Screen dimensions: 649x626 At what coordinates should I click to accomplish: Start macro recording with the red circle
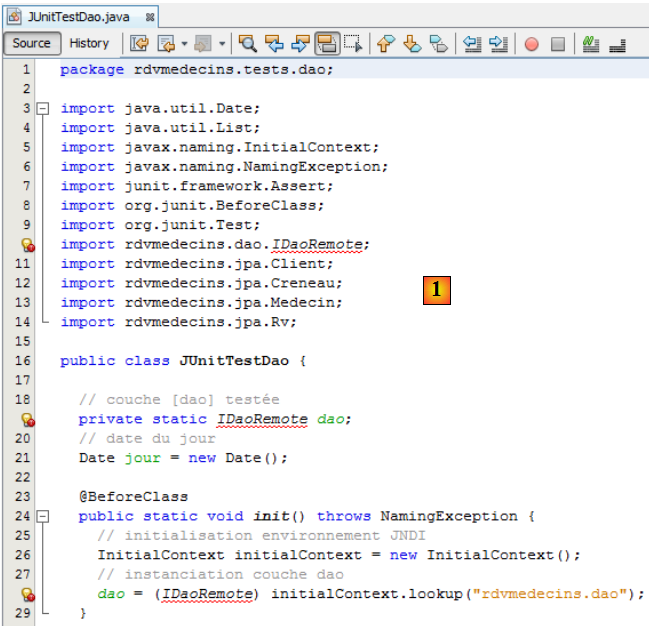coord(532,44)
